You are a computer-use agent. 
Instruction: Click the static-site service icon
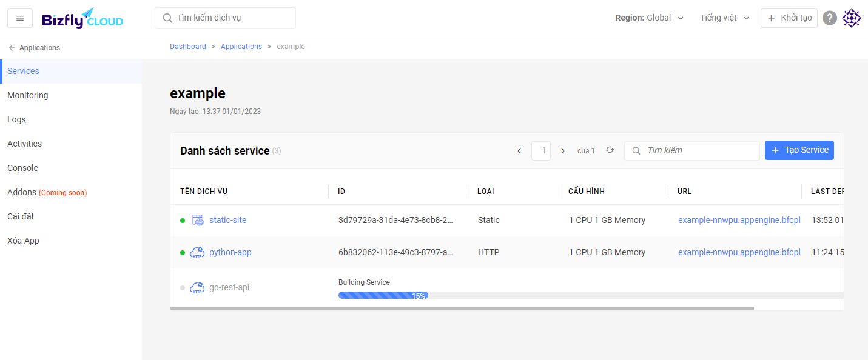click(x=198, y=220)
